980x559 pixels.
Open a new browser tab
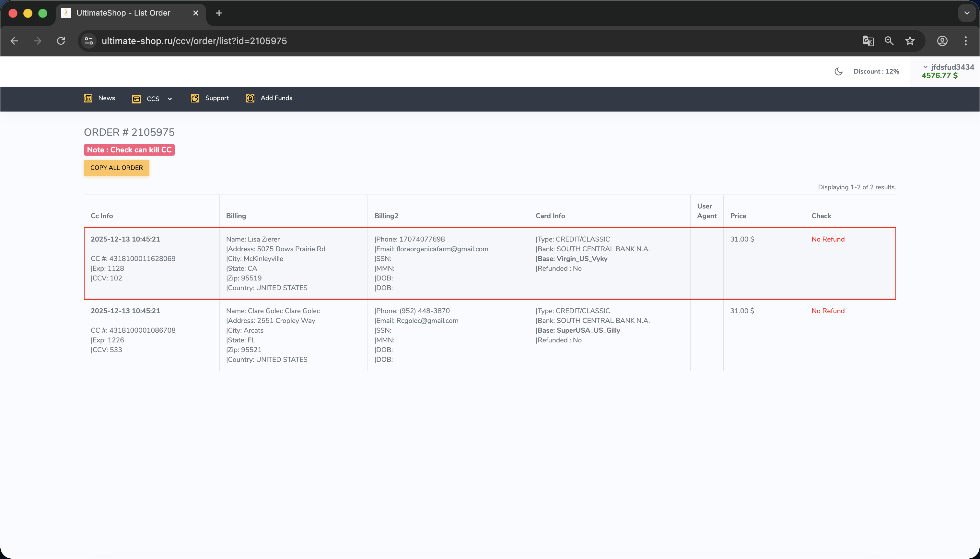(219, 13)
